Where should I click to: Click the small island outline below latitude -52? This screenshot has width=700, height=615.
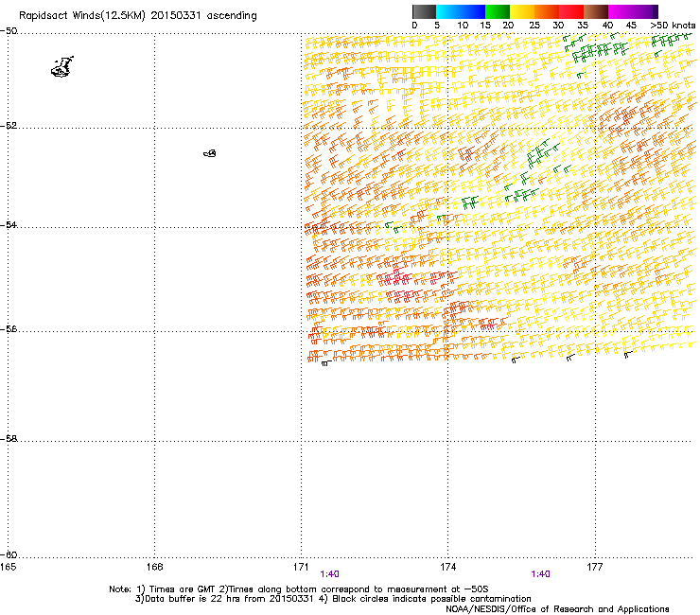(x=210, y=153)
